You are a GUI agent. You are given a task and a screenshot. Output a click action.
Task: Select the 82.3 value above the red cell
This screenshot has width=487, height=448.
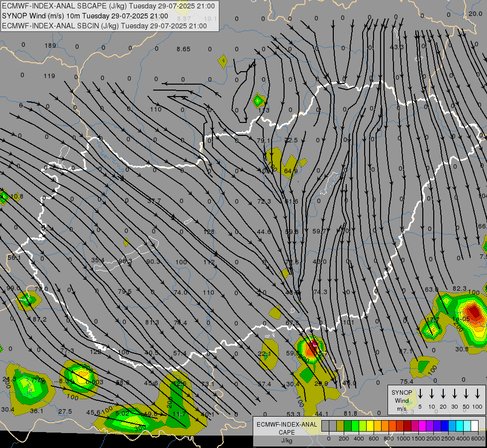(459, 289)
